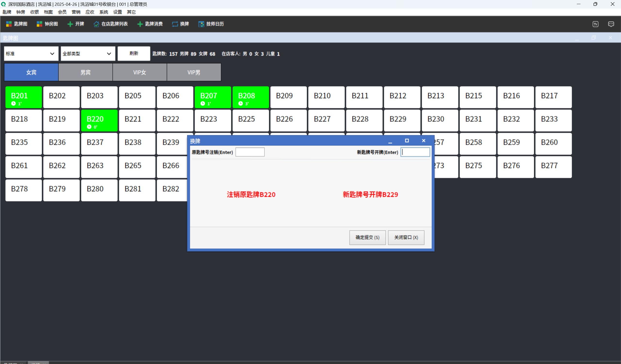The image size is (621, 364).
Task: Click the 刷新 button
Action: tap(134, 53)
